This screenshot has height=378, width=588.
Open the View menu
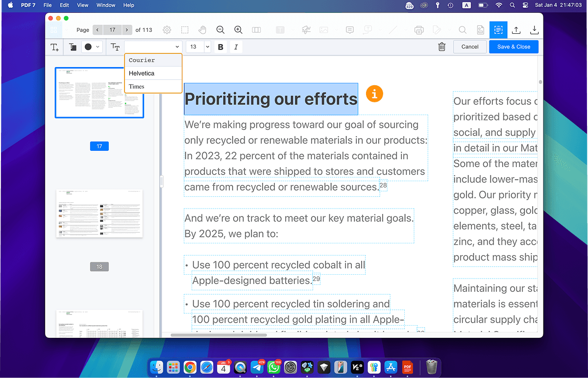pos(83,5)
